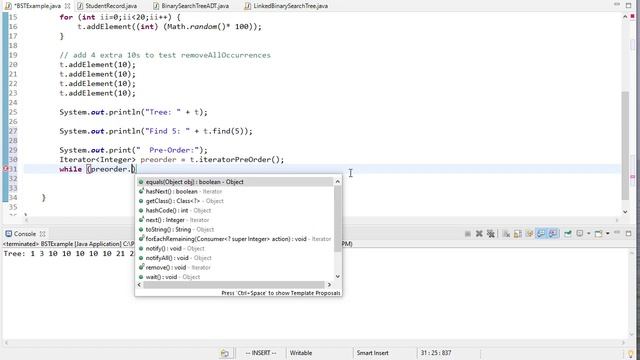This screenshot has width=640, height=360.
Task: Minimize the editor area
Action: 617,4
